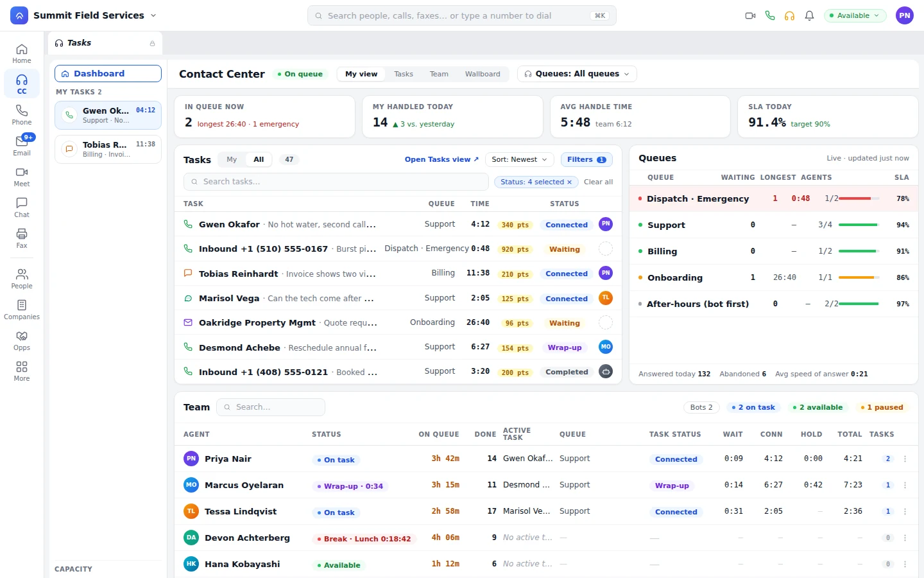Switch to the My view tab

click(x=361, y=74)
